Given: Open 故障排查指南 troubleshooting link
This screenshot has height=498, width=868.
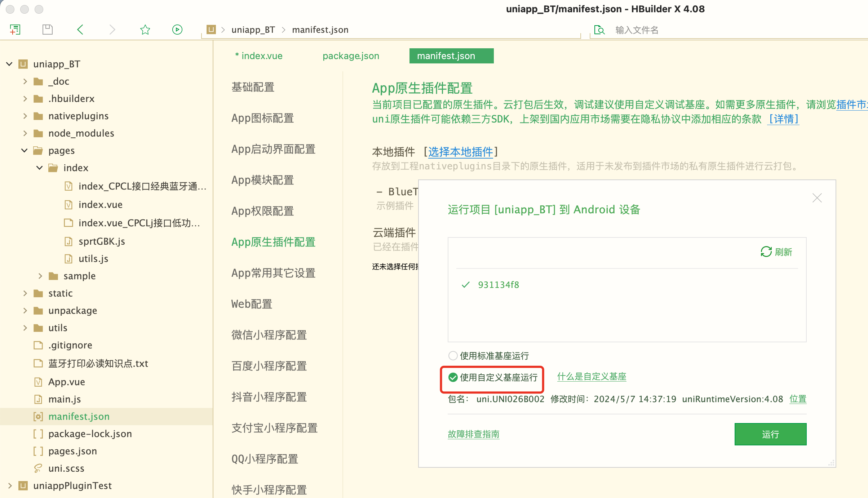Looking at the screenshot, I should 473,434.
